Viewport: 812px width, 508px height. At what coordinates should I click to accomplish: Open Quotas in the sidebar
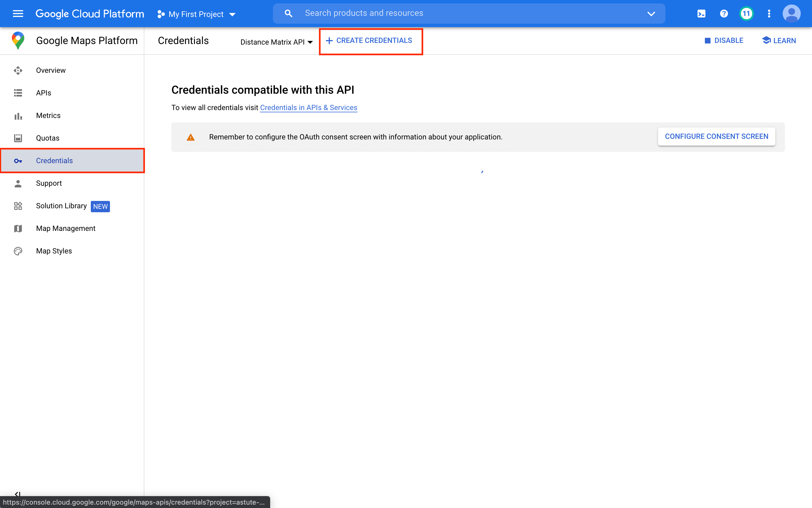coord(72,138)
